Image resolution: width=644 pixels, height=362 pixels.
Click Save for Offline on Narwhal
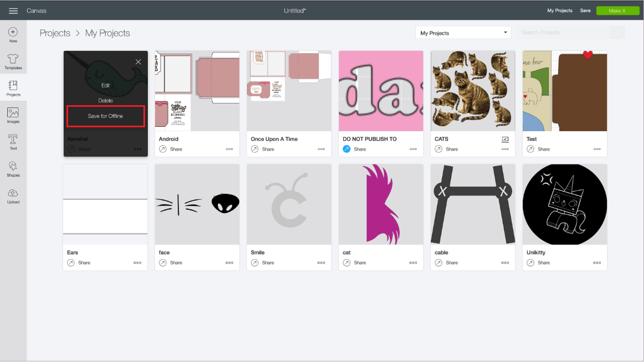pyautogui.click(x=105, y=116)
